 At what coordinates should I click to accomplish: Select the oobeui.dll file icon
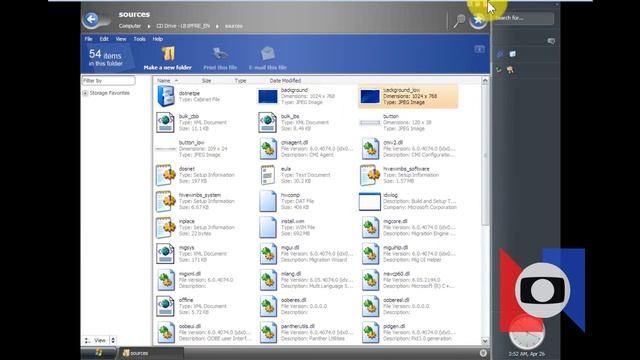pyautogui.click(x=166, y=332)
